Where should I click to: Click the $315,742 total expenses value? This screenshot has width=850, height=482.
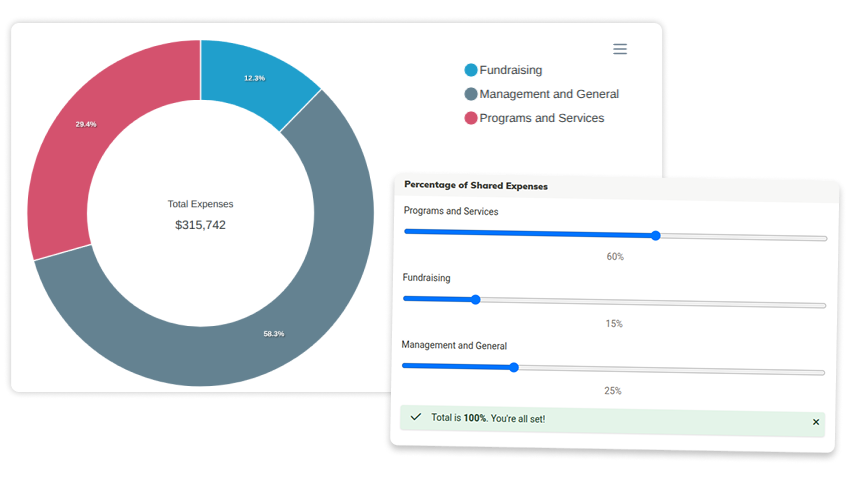click(x=200, y=225)
